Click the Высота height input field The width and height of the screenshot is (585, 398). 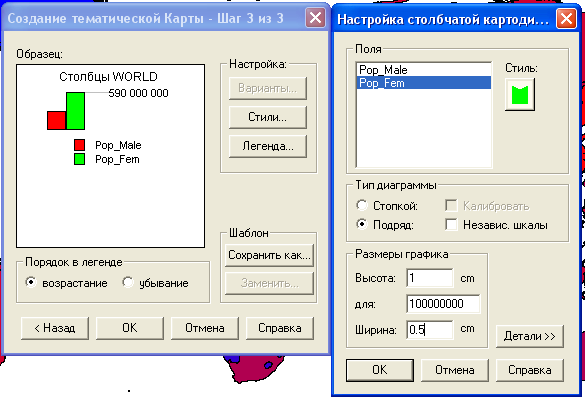click(x=430, y=278)
